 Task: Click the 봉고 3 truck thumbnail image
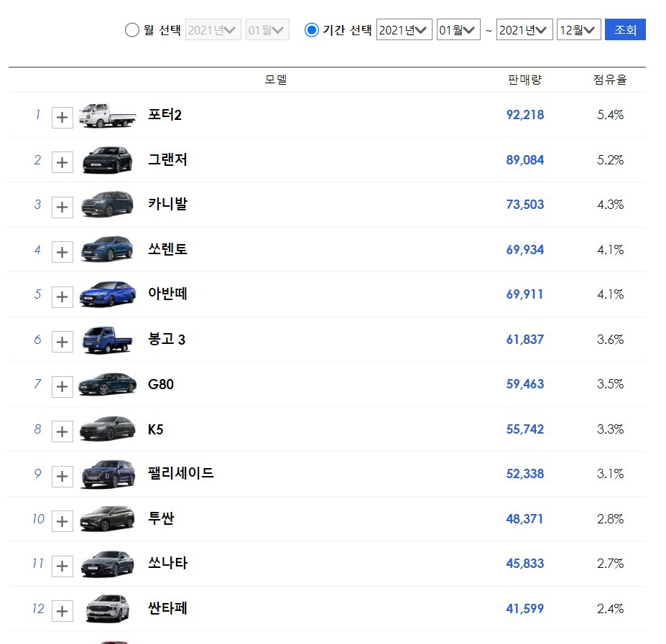[108, 340]
